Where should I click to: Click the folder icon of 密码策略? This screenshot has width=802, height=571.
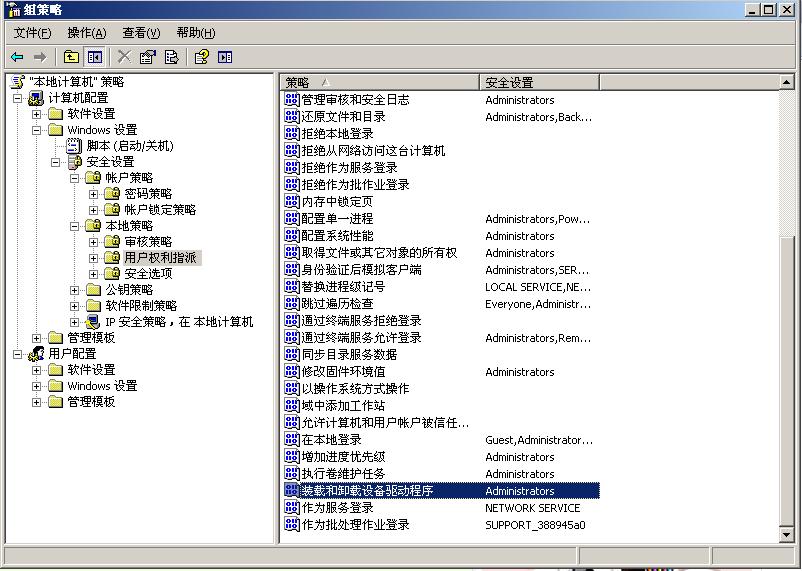112,193
